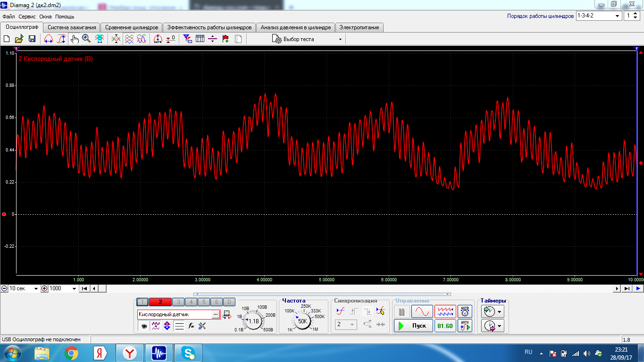Select the horizontal measurement arc tool
Image resolution: width=644 pixels, height=362 pixels.
[48, 39]
